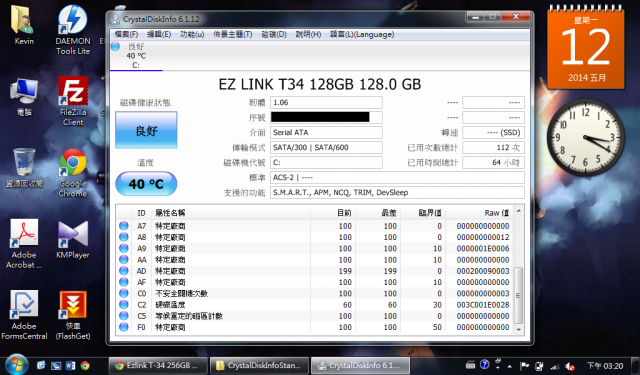
Task: Click the attribute list scroll up arrow
Action: (519, 211)
